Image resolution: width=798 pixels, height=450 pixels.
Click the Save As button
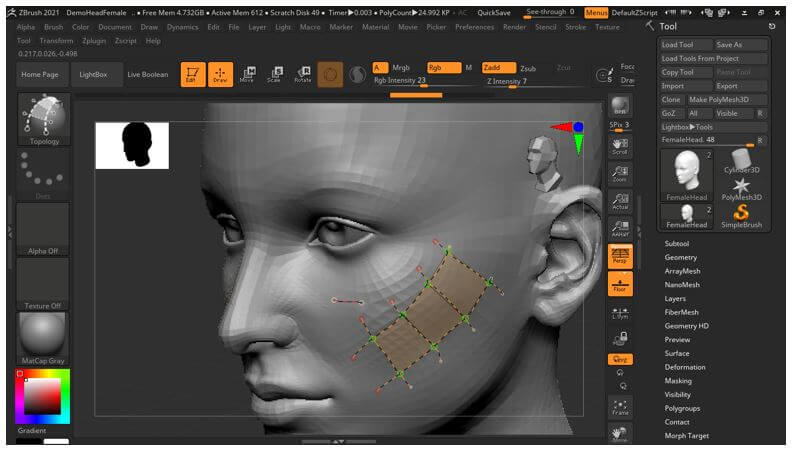click(x=740, y=45)
